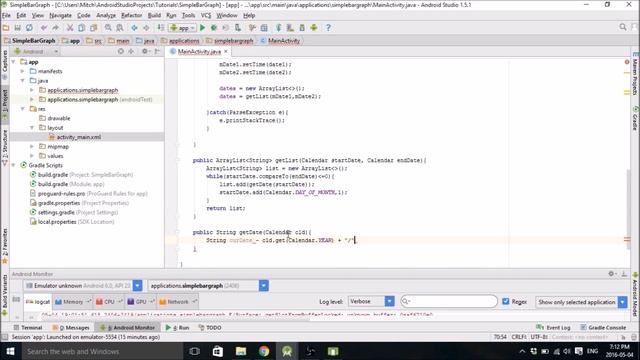Click the Redo arrow icon
640x360 pixels.
point(55,28)
